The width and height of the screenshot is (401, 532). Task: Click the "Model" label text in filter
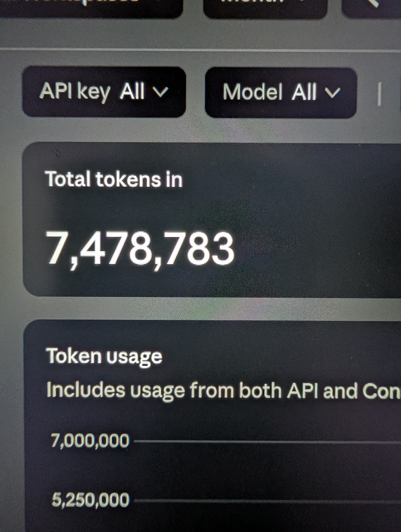tap(252, 92)
